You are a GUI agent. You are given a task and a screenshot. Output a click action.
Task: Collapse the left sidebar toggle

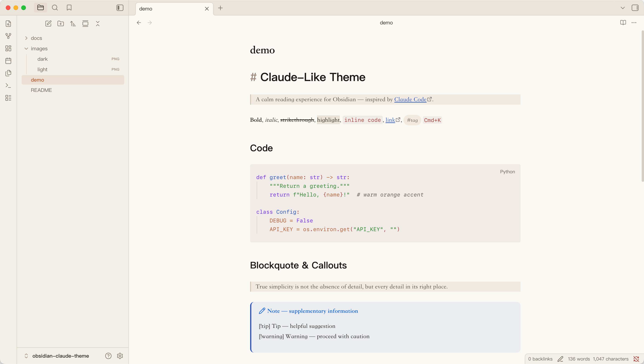(120, 8)
